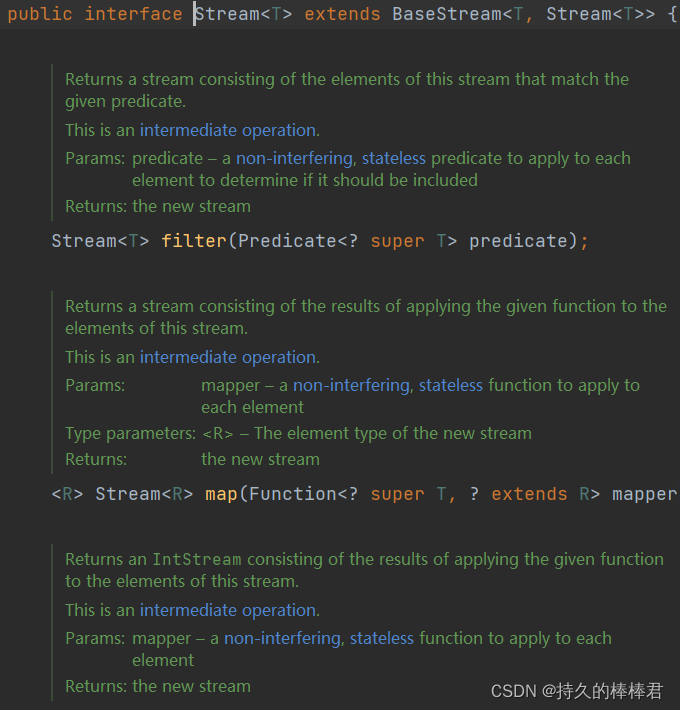Open 'non-interfering' link in map mapper params
Image resolution: width=680 pixels, height=710 pixels.
pos(351,385)
